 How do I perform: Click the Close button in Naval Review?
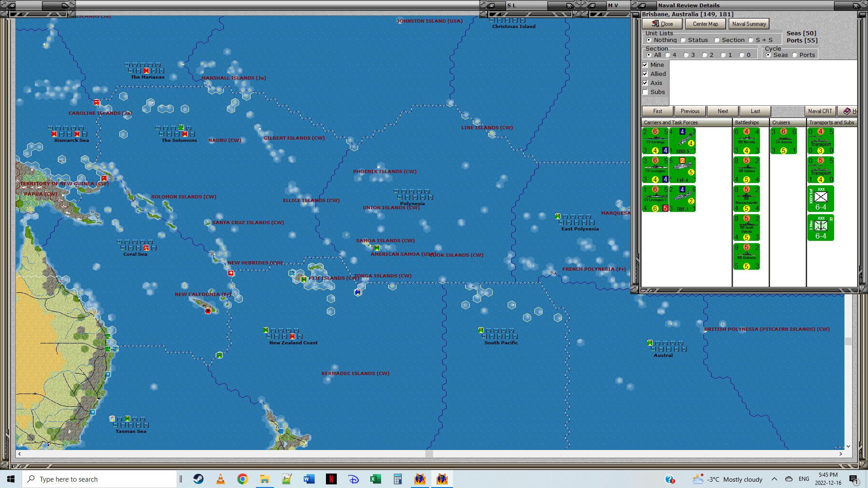click(x=662, y=24)
